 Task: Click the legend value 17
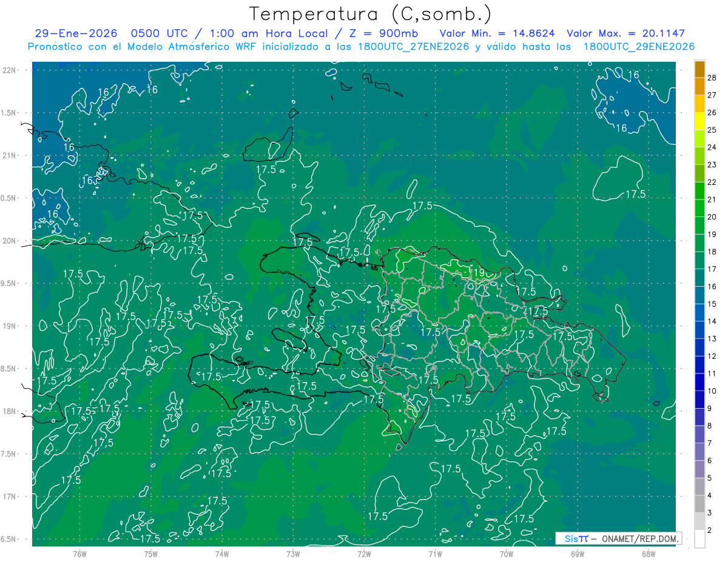pyautogui.click(x=712, y=269)
